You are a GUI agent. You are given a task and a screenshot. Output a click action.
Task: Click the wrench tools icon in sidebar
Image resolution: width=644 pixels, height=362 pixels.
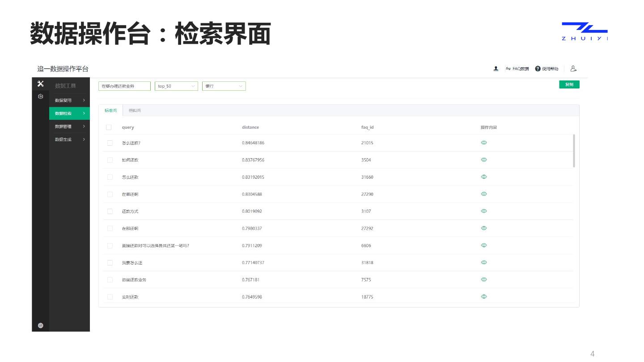coord(40,84)
